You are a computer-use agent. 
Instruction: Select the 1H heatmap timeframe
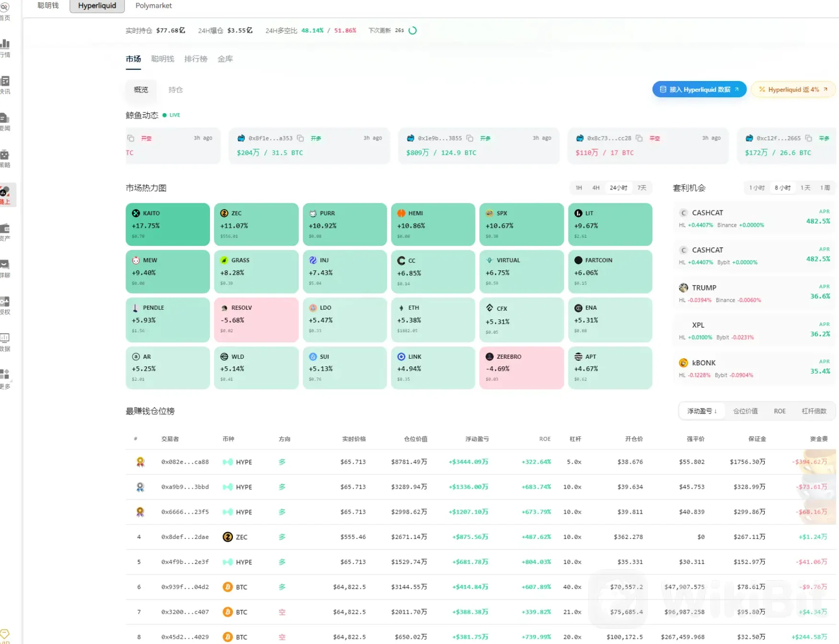(579, 187)
